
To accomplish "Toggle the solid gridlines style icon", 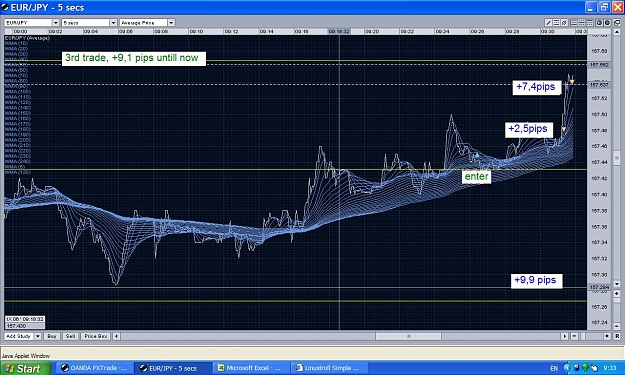I will (x=574, y=23).
